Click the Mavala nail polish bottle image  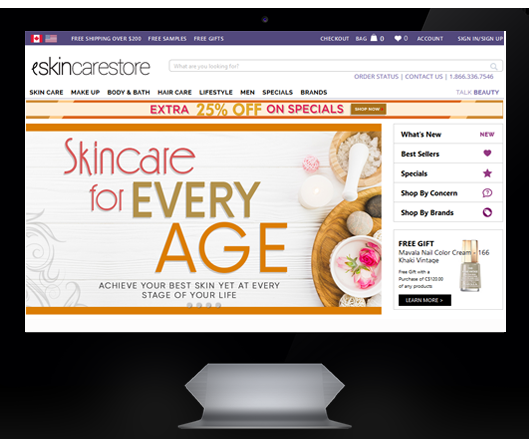[470, 266]
